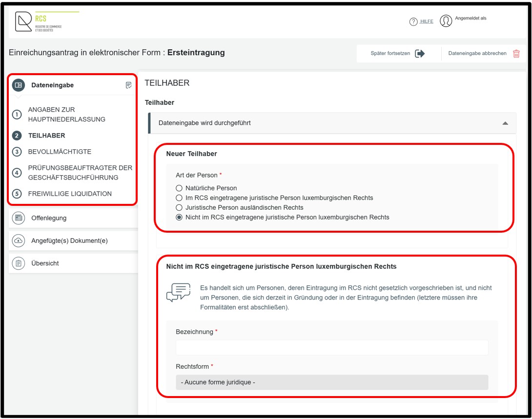Click into the Bezeichnung text field
Viewport: 532px width, 419px height.
coord(332,348)
